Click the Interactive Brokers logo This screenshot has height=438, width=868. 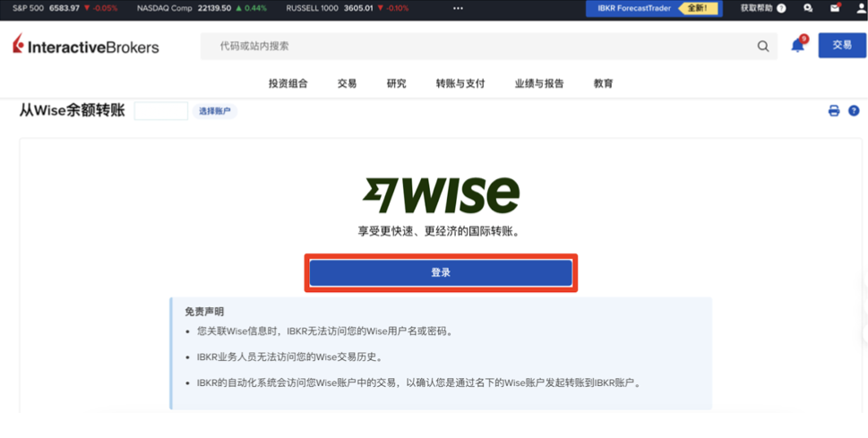point(86,46)
